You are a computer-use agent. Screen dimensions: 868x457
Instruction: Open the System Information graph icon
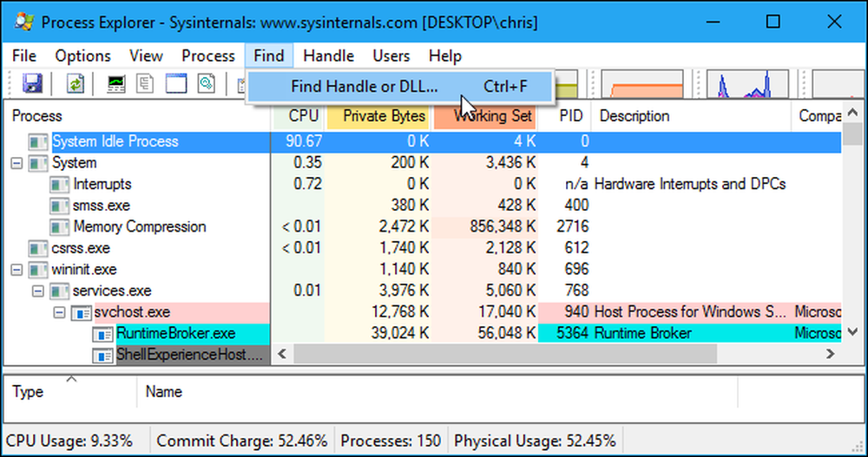pyautogui.click(x=115, y=83)
